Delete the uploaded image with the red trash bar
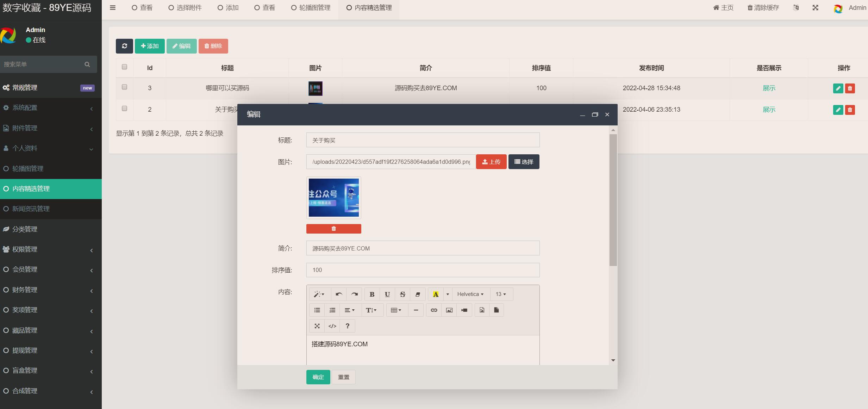Image resolution: width=868 pixels, height=409 pixels. click(333, 229)
